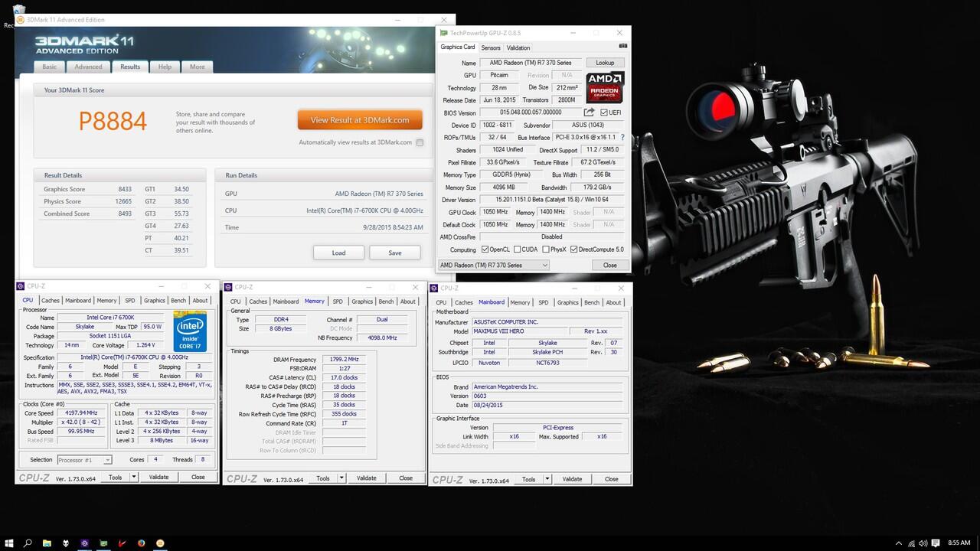Click the GPU-Z title bar app icon
The width and height of the screenshot is (980, 551).
(444, 33)
